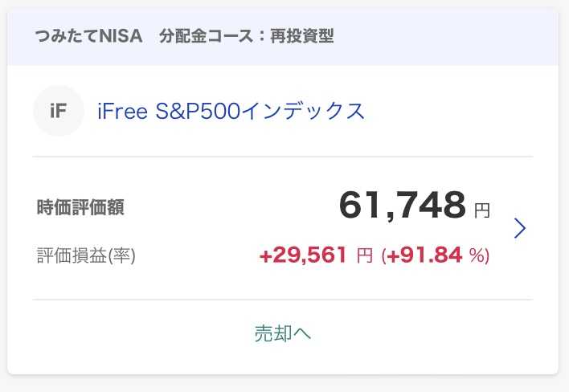
Task: Select the 時価評価額 label
Action: [80, 207]
